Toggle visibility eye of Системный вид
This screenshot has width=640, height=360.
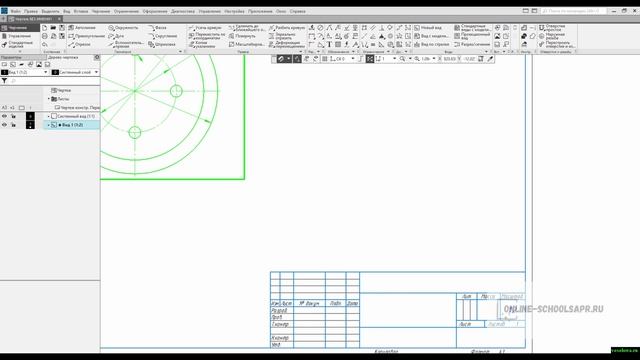click(4, 116)
